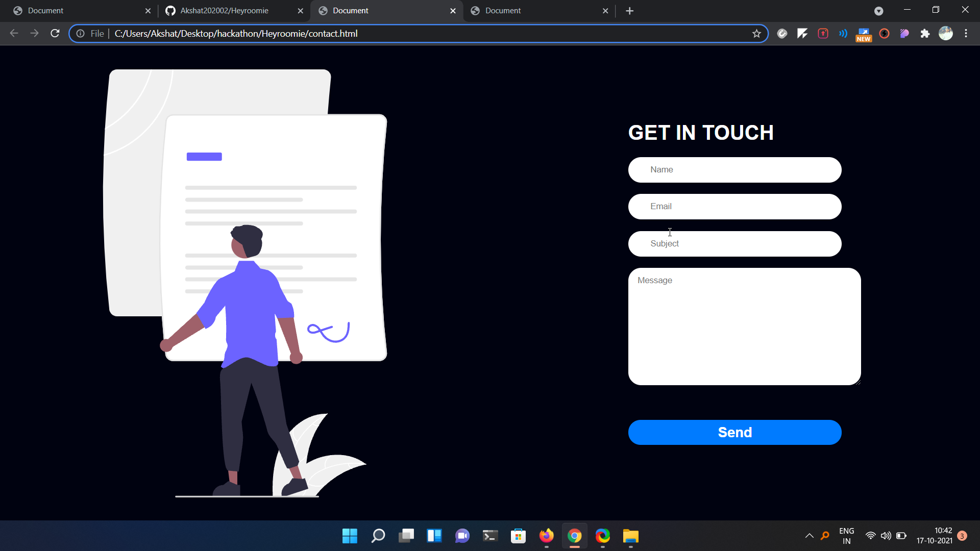Open the Windows Start menu

click(x=350, y=536)
